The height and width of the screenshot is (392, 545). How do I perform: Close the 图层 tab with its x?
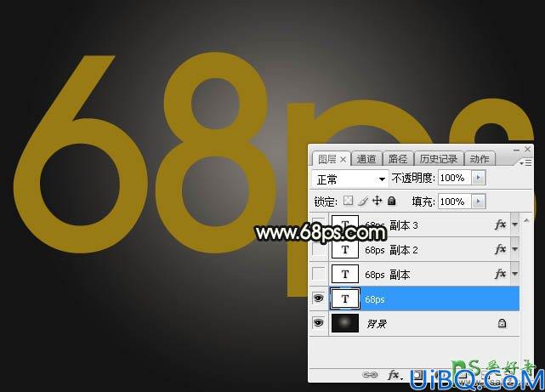[343, 160]
